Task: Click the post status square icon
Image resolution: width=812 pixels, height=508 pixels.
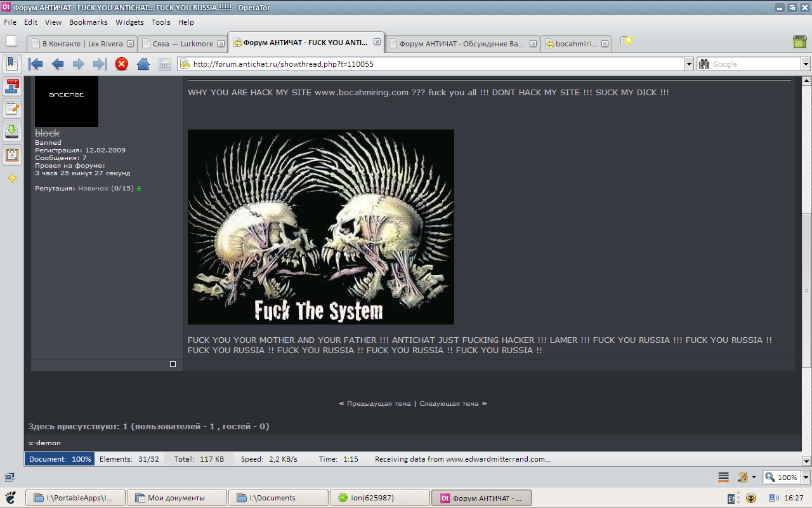Action: (173, 364)
